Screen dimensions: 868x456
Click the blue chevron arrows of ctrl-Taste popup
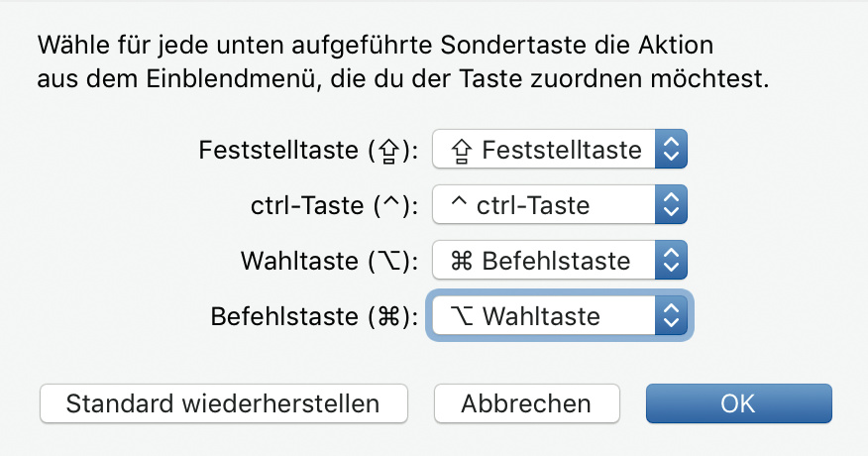click(x=671, y=206)
